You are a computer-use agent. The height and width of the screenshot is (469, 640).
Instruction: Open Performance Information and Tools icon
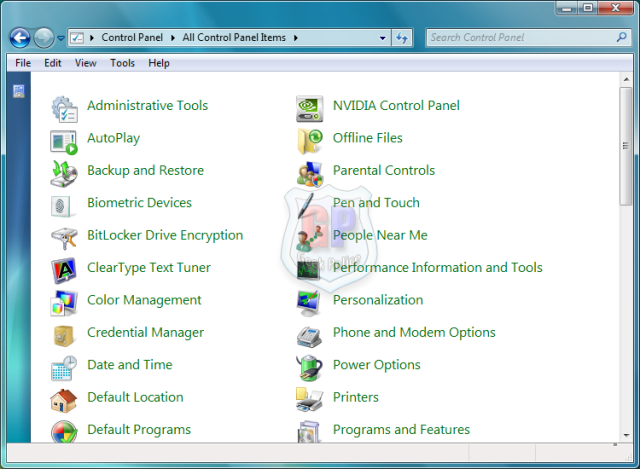[309, 270]
